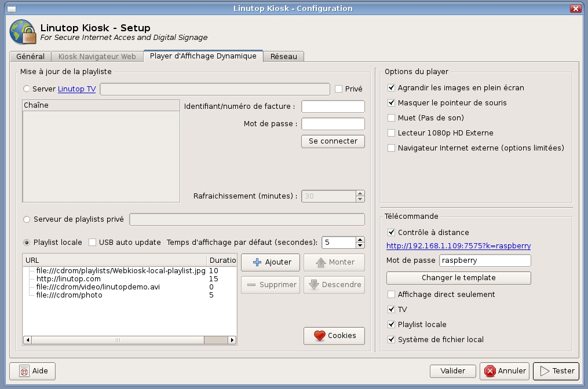Screen dimensions: 588x389
Task: Uncheck Système de fichier local
Action: [x=391, y=339]
